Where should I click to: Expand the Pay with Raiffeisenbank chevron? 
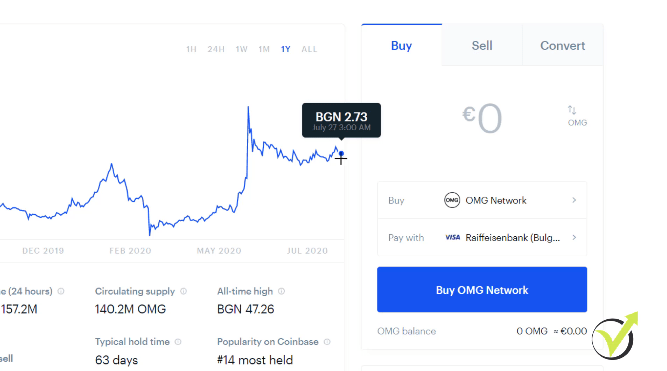tap(574, 237)
